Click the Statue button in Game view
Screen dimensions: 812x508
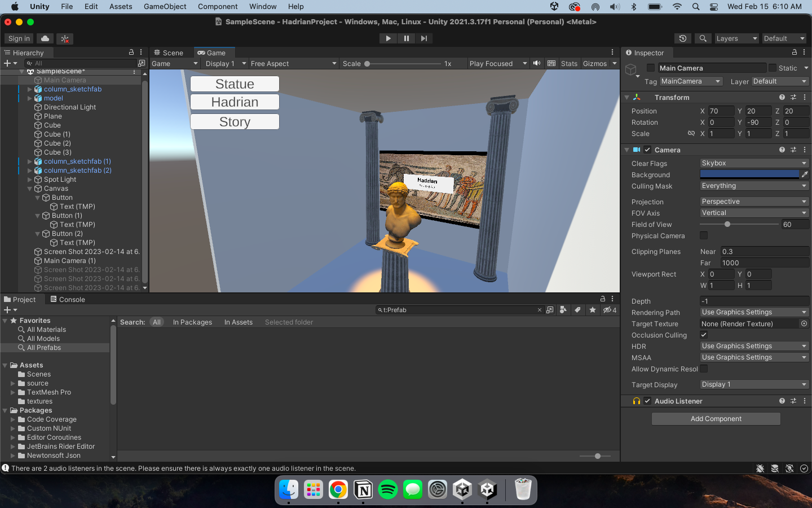click(x=235, y=84)
